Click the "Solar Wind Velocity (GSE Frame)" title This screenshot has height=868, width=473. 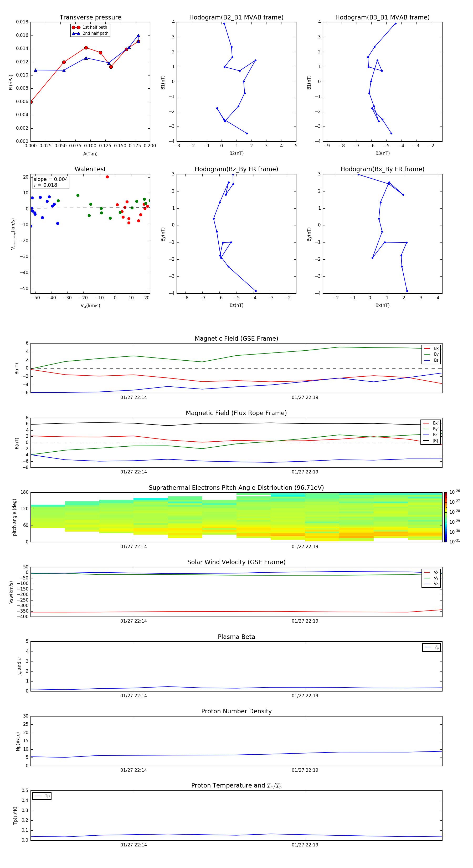click(x=236, y=562)
